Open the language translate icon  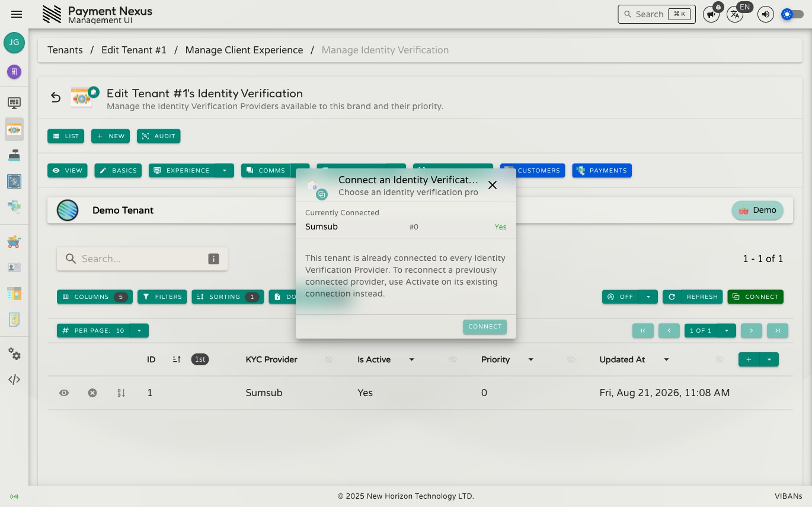(735, 14)
